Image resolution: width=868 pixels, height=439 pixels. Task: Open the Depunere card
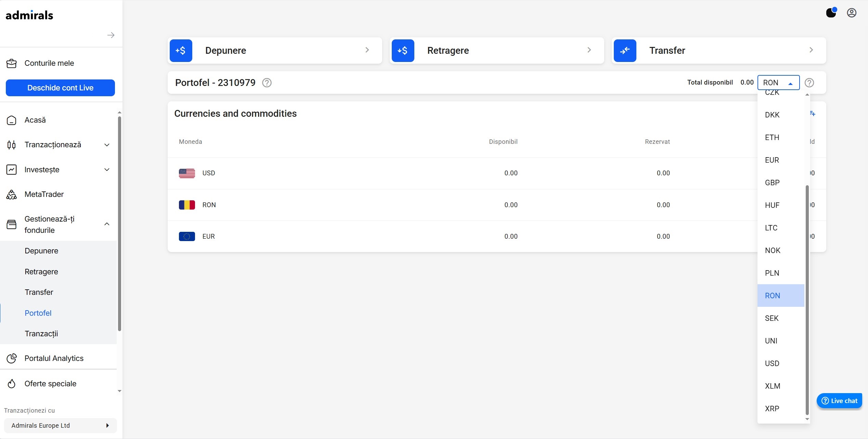pyautogui.click(x=275, y=51)
